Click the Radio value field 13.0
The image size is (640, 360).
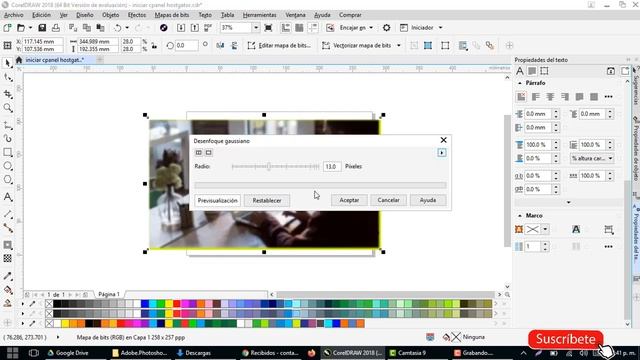(332, 167)
